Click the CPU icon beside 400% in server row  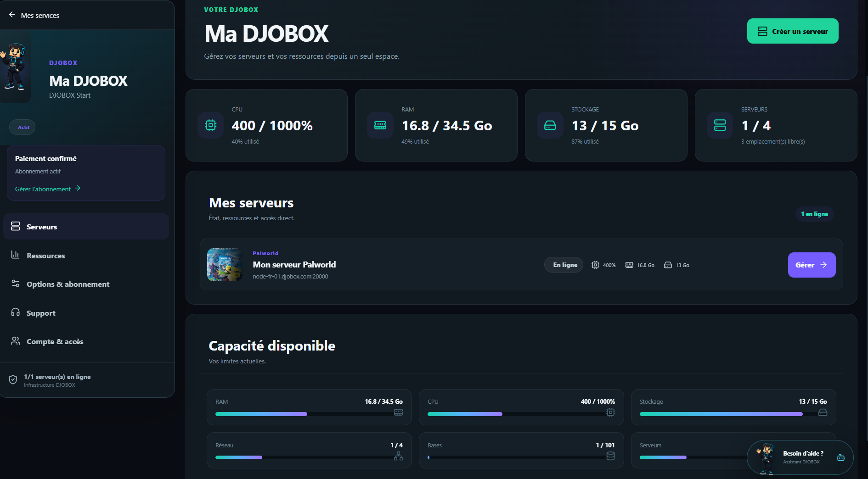[595, 265]
